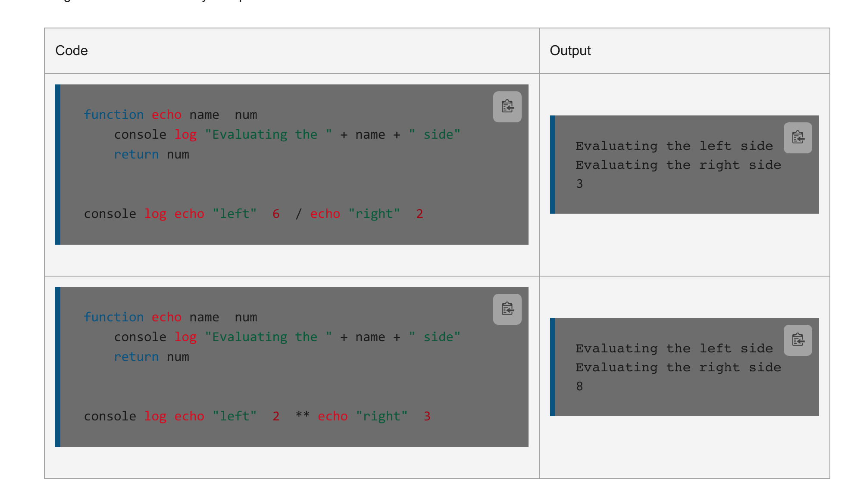Click the 'function' keyword in the first snippet
Screen dimensions: 851x504
point(114,115)
